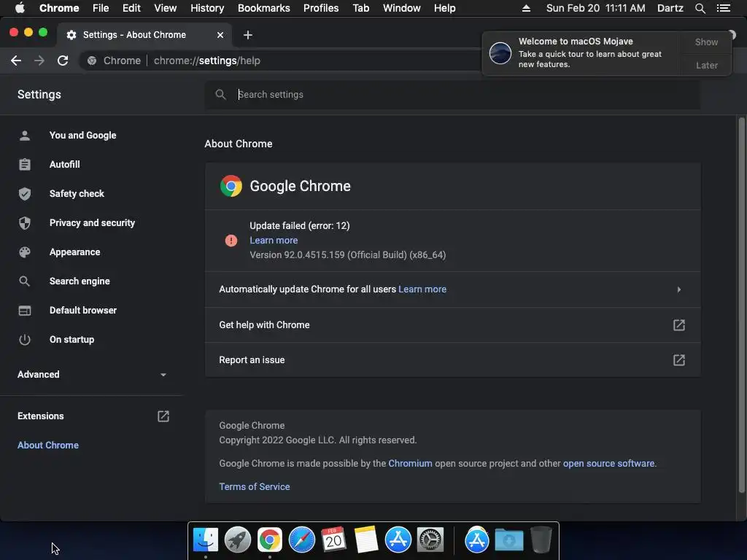Viewport: 747px width, 560px height.
Task: Open the Edit menu
Action: coord(131,8)
